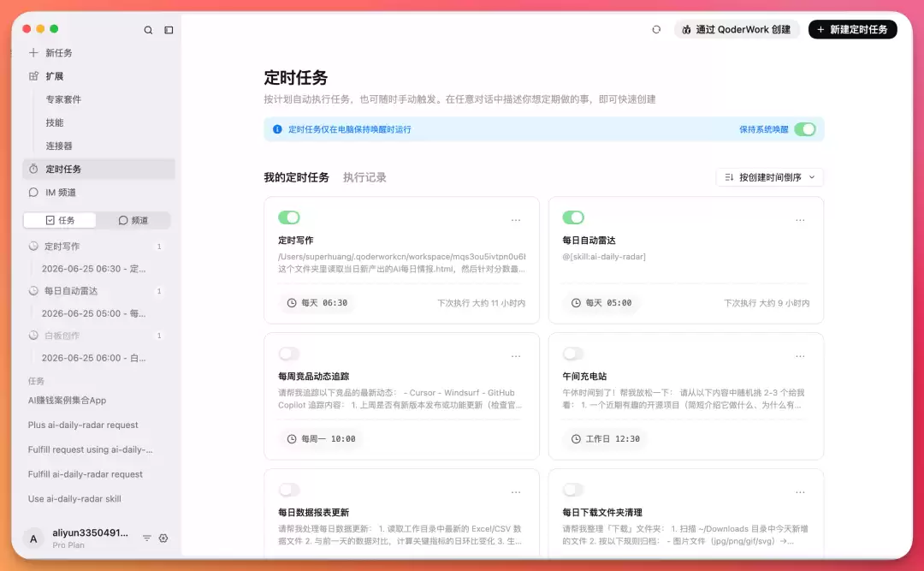924x571 pixels.
Task: Turn off the 保持系统唤醒 switch
Action: (x=805, y=129)
